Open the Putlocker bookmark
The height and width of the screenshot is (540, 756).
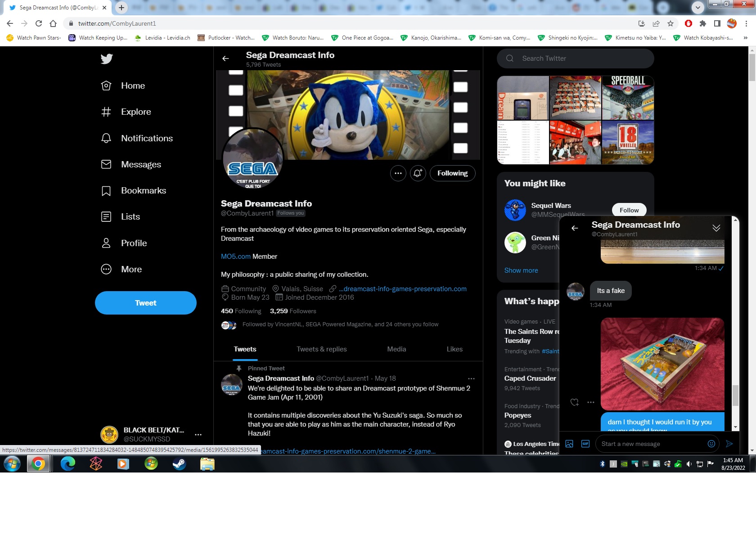226,38
